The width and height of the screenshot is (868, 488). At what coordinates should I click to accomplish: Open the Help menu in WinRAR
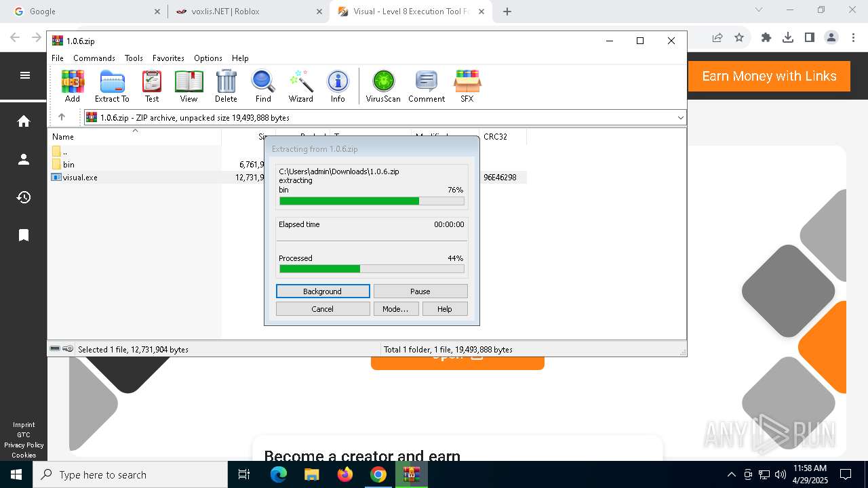click(240, 58)
